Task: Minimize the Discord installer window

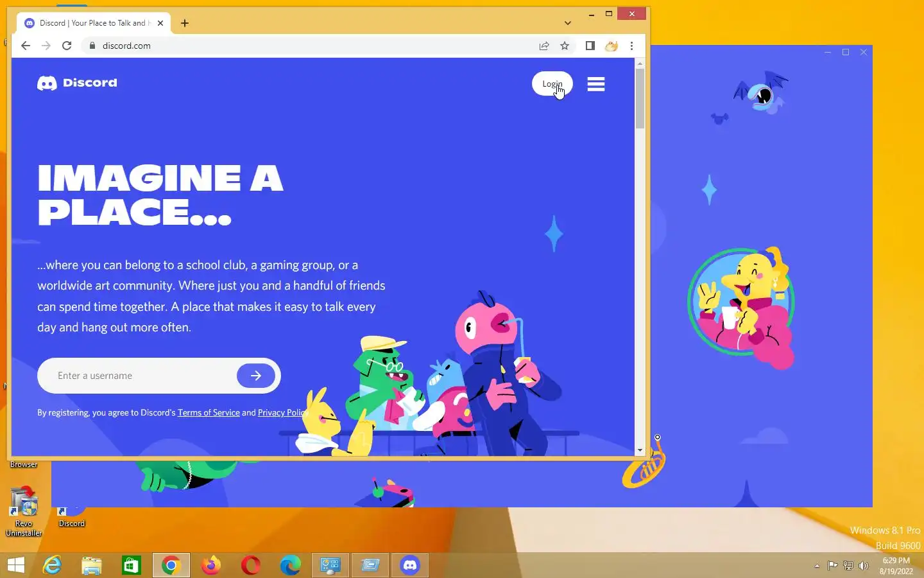Action: (828, 52)
